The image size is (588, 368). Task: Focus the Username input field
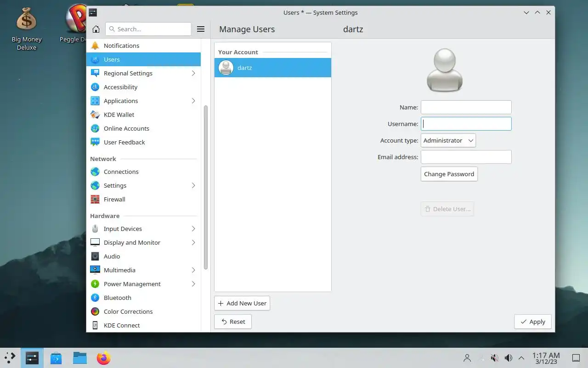pos(466,124)
